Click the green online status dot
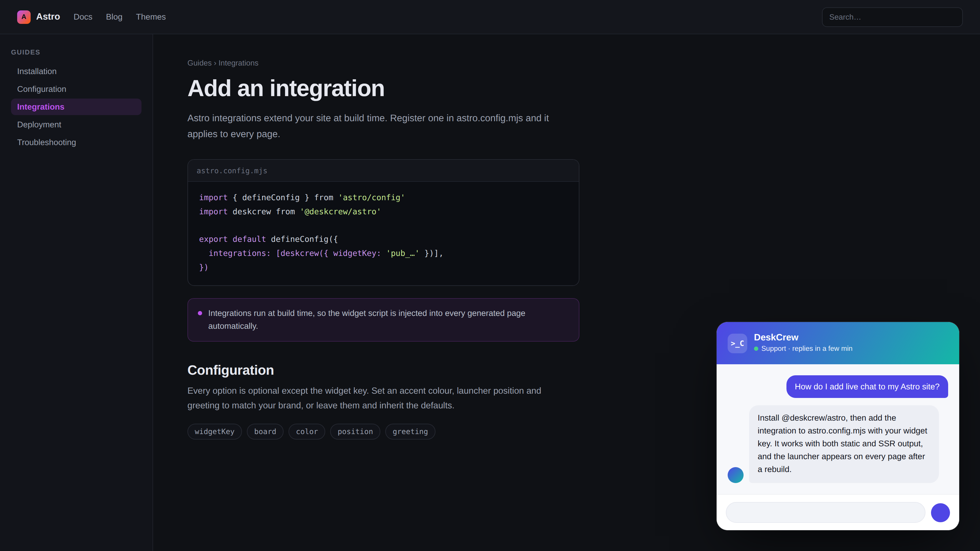The width and height of the screenshot is (980, 551). [756, 349]
